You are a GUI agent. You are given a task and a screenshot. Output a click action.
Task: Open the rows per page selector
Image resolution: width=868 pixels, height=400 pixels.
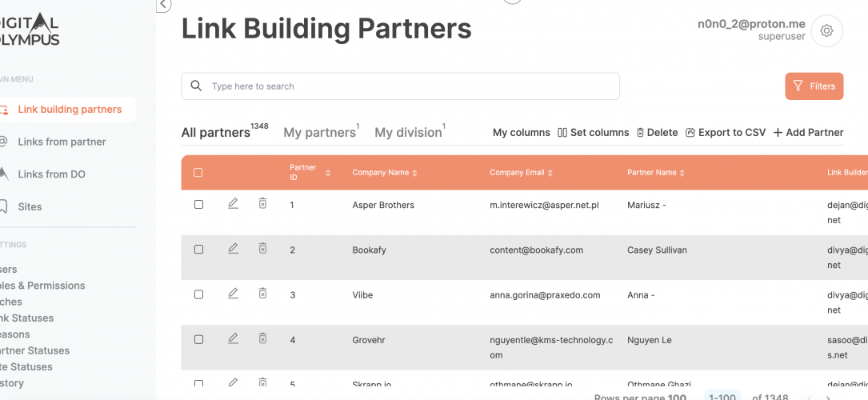(x=677, y=397)
